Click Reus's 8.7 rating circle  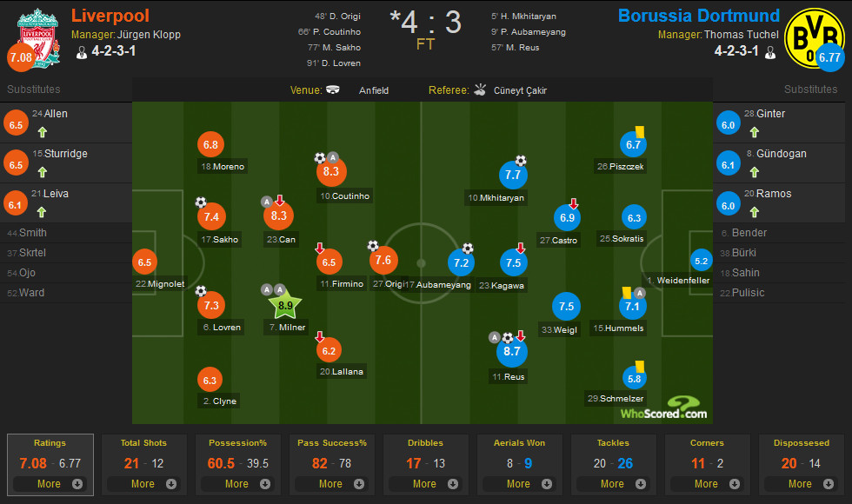(x=511, y=351)
